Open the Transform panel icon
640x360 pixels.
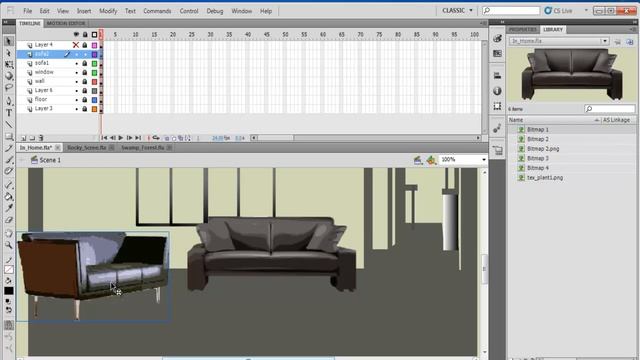(x=497, y=106)
